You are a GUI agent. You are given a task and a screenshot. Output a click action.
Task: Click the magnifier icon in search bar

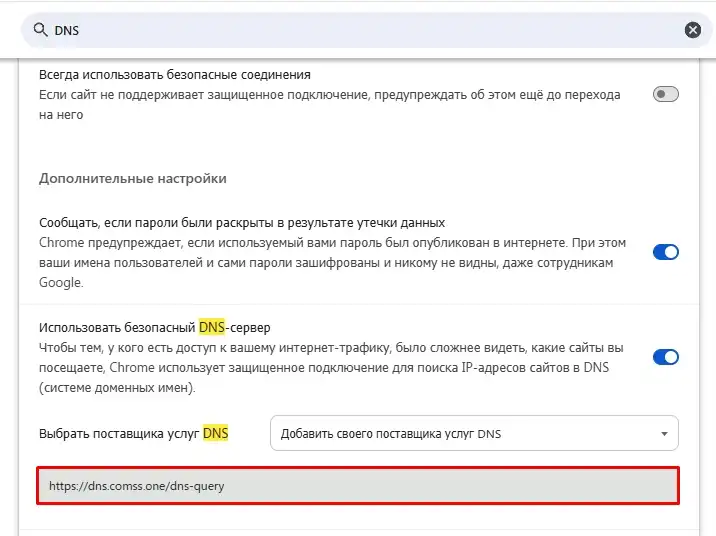(x=41, y=30)
